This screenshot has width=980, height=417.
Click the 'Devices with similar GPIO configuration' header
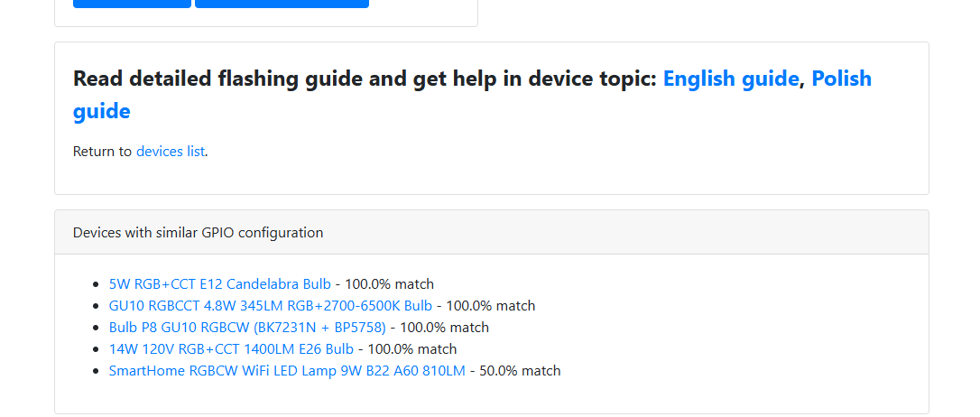(198, 233)
